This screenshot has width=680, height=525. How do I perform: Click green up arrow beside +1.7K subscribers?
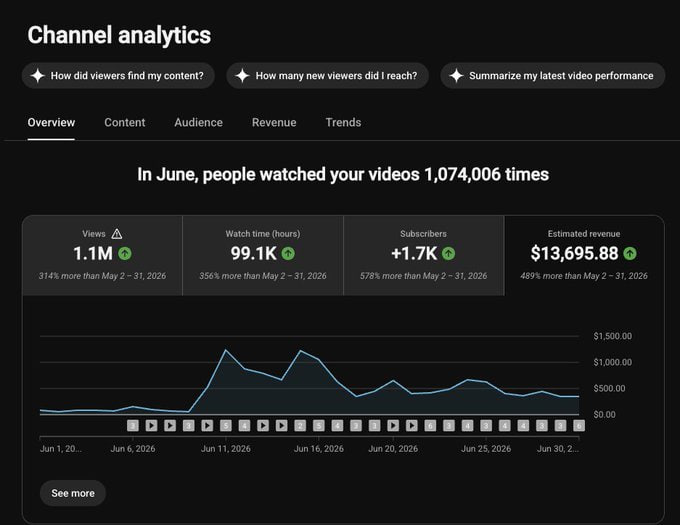448,254
